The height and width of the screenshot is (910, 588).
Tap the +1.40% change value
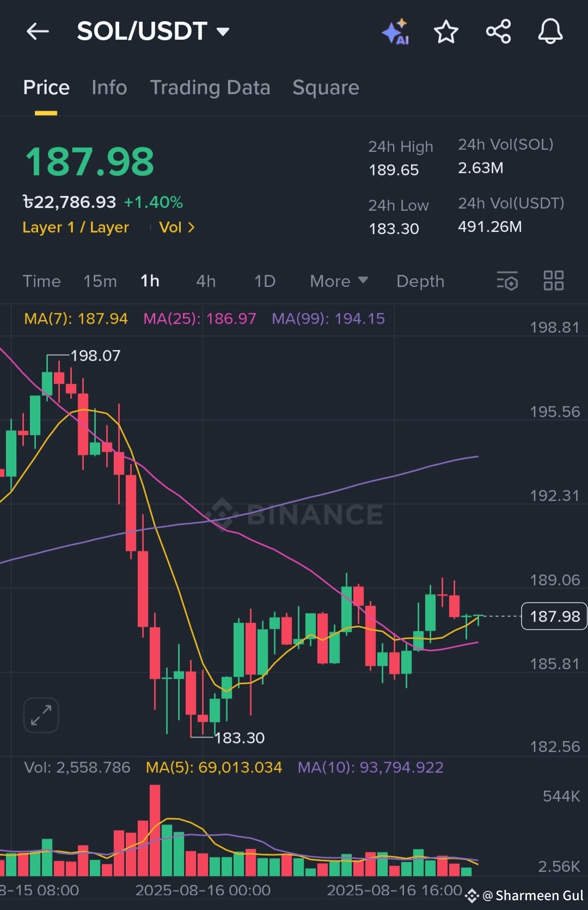[x=154, y=202]
